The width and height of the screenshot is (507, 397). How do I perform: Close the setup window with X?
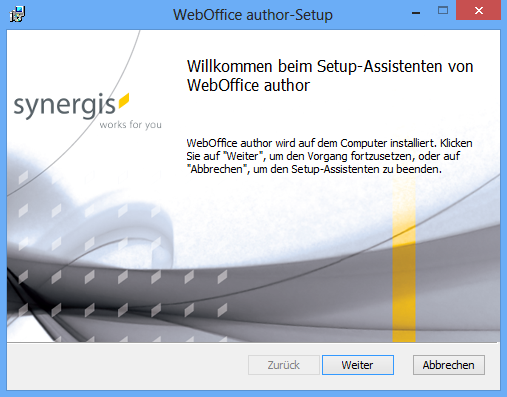(479, 11)
